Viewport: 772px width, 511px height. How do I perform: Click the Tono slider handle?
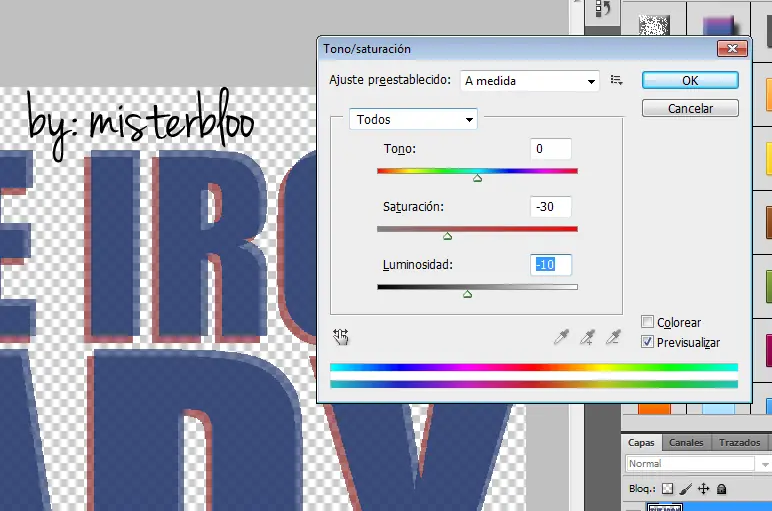coord(477,178)
